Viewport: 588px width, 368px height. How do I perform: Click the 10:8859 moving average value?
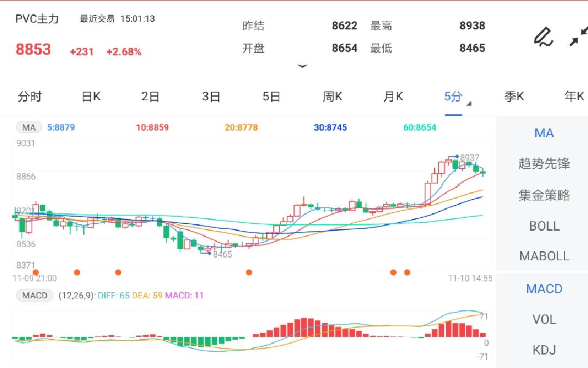152,127
